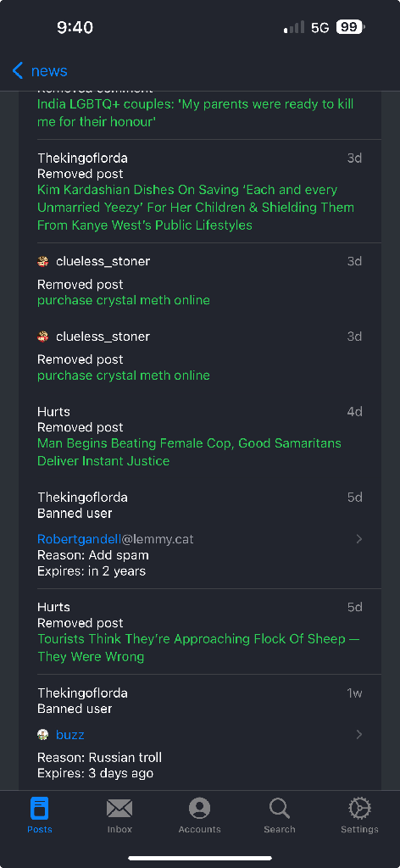Open the Kim Kardashian removed post link
The height and width of the screenshot is (868, 400).
click(196, 208)
